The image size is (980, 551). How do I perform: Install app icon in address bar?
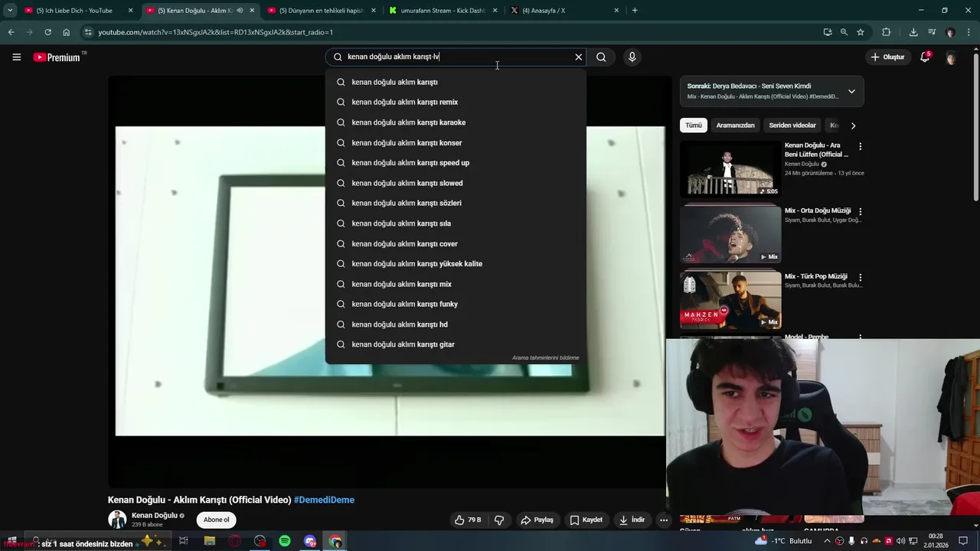click(x=828, y=32)
